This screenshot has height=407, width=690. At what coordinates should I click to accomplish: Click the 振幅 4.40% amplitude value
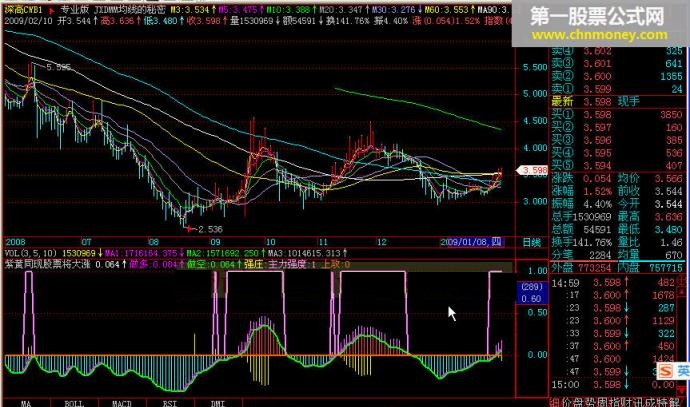pyautogui.click(x=581, y=204)
